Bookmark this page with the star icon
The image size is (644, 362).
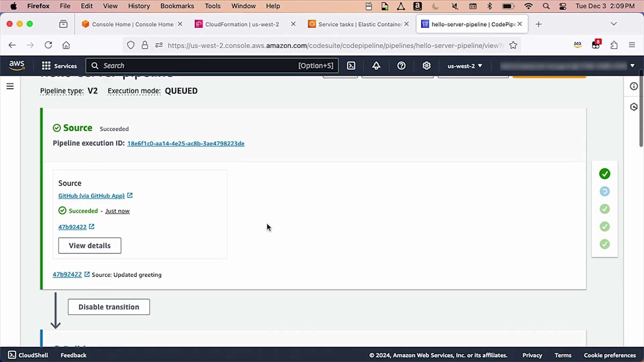[513, 45]
